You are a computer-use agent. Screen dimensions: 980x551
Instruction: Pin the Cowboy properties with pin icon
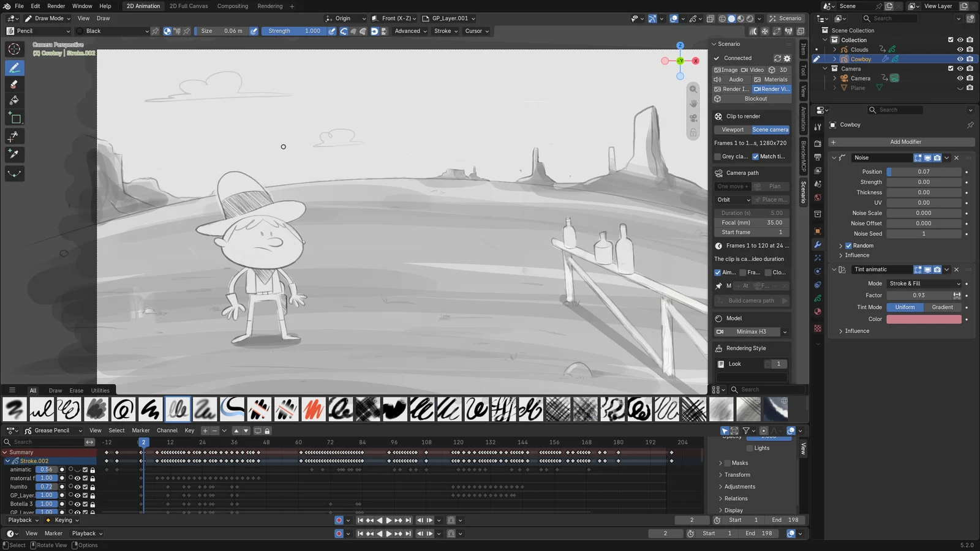pos(970,125)
